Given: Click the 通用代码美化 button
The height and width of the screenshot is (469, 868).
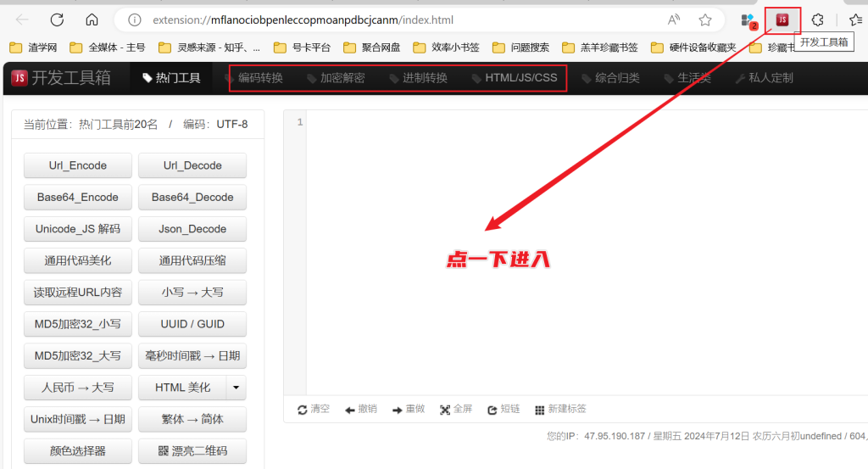Looking at the screenshot, I should pyautogui.click(x=77, y=261).
